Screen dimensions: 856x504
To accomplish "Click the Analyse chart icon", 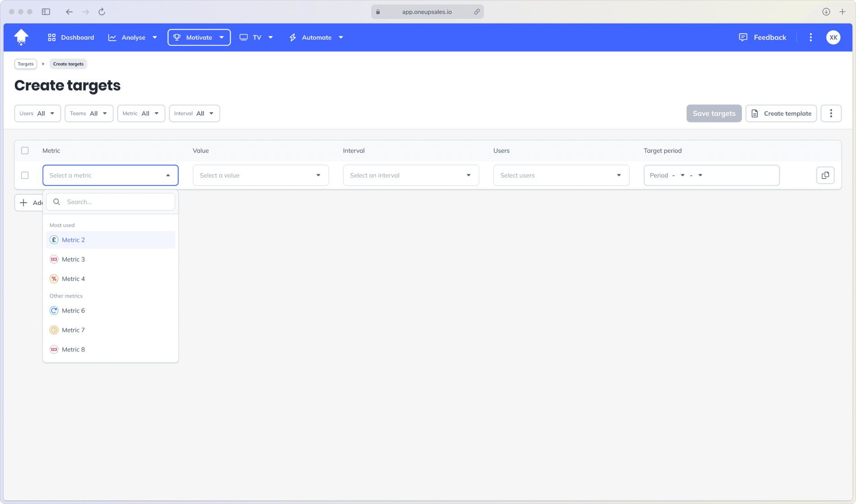I will click(x=112, y=37).
